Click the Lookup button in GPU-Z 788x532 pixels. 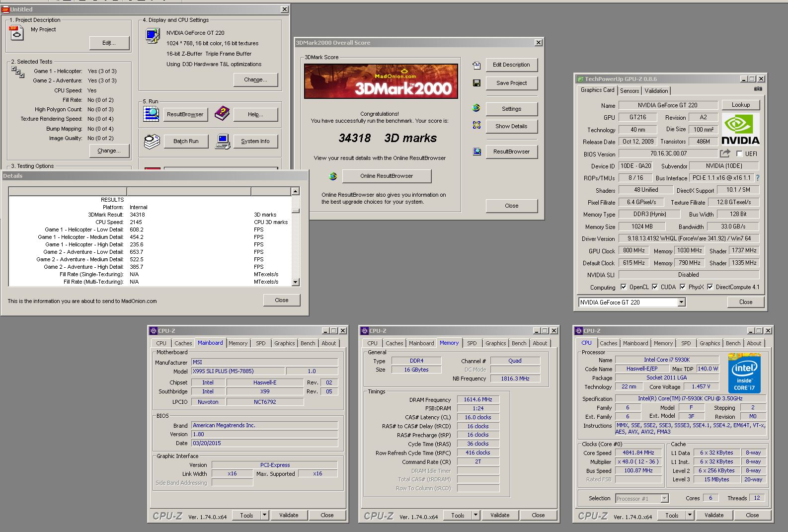pyautogui.click(x=741, y=105)
